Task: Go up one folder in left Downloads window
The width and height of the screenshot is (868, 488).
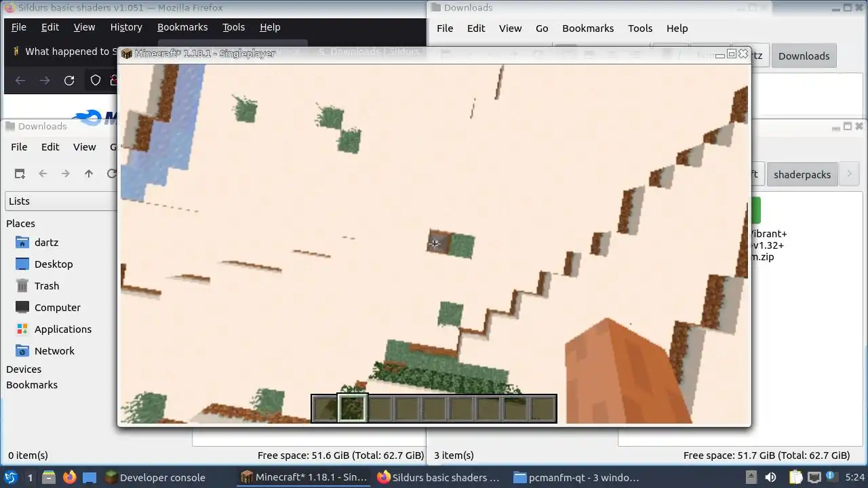Action: coord(89,174)
